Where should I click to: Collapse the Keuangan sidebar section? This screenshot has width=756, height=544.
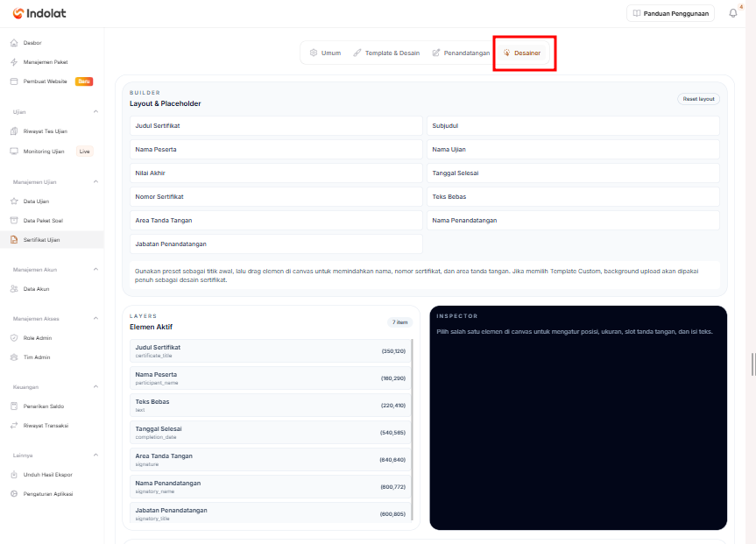pyautogui.click(x=95, y=387)
